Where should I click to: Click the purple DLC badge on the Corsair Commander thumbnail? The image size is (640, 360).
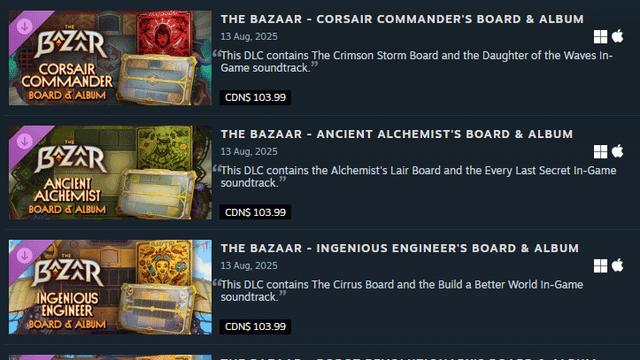click(x=24, y=27)
